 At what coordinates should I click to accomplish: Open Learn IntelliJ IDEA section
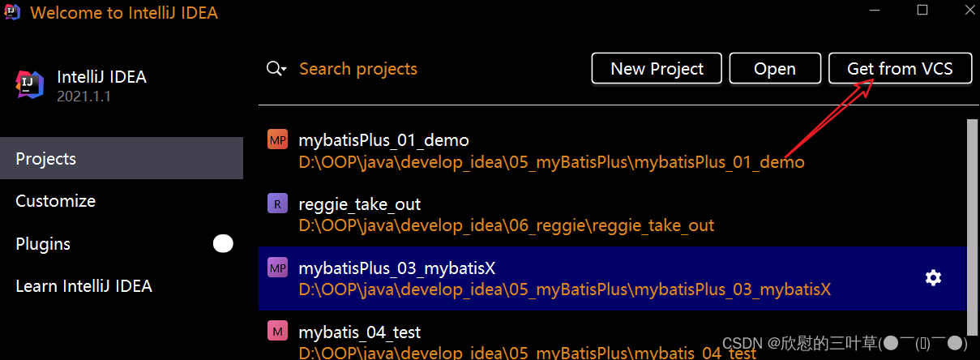coord(122,286)
